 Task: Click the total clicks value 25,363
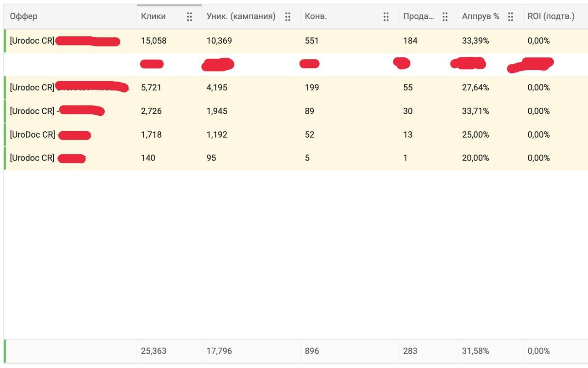click(x=154, y=351)
